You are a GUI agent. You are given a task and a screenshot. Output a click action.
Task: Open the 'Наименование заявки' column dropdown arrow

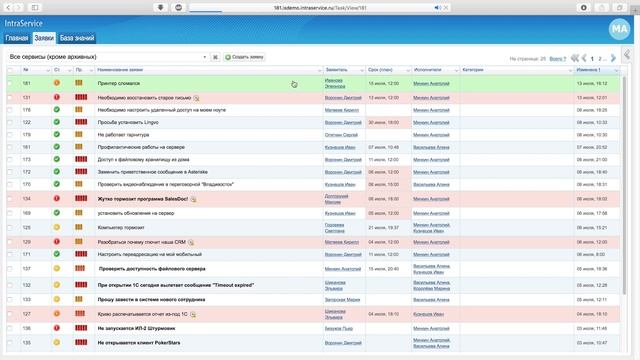click(320, 71)
